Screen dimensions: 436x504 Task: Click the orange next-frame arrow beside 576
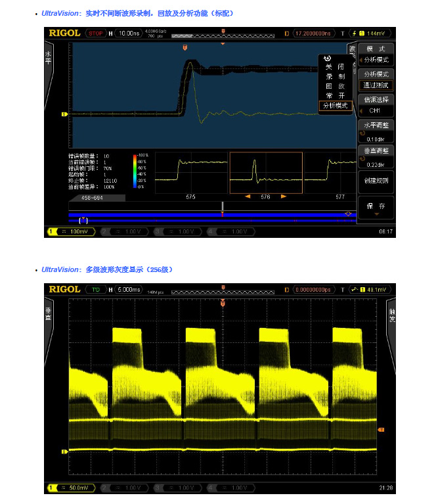pyautogui.click(x=284, y=196)
